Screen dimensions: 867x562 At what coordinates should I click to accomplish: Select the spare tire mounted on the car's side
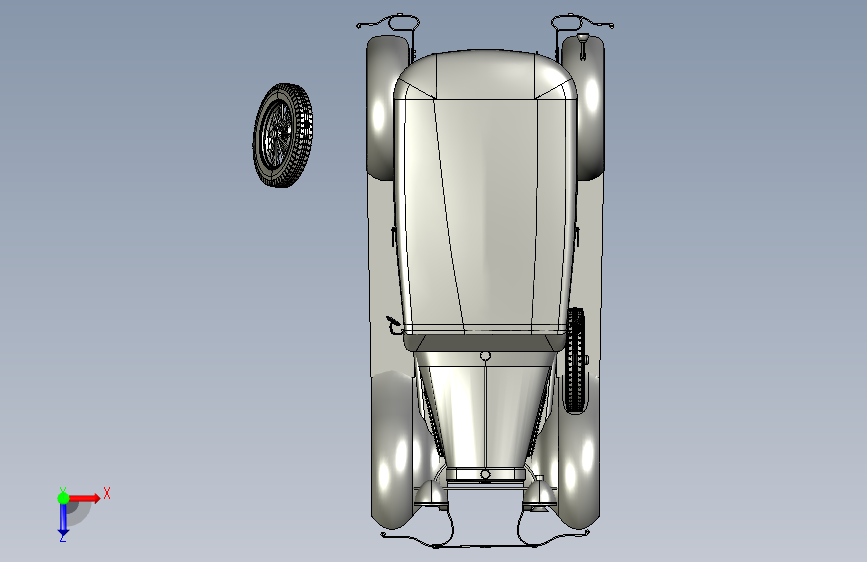coord(576,361)
